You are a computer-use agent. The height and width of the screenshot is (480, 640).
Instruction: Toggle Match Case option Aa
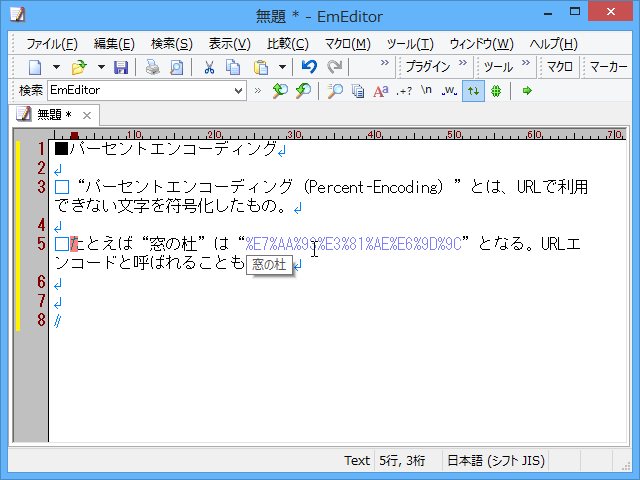(380, 91)
